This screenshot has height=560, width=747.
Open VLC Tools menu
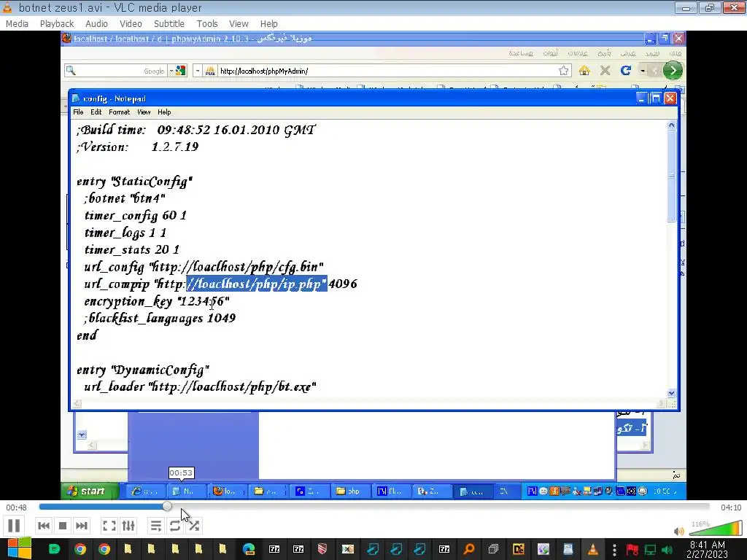206,24
